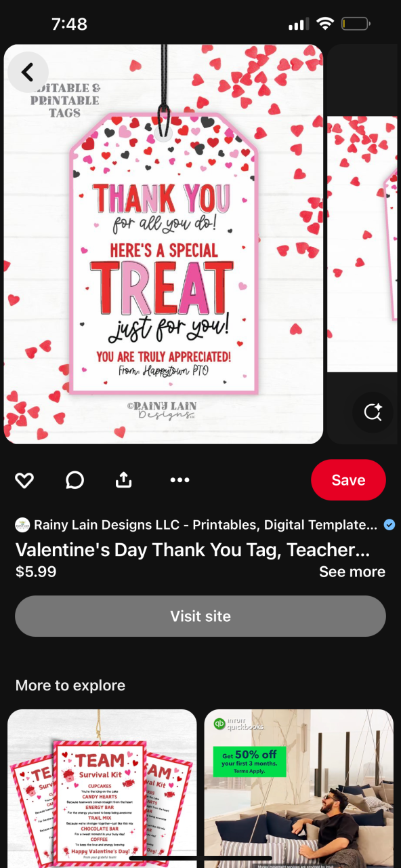Click the red Save button
Image resolution: width=401 pixels, height=868 pixels.
click(348, 480)
